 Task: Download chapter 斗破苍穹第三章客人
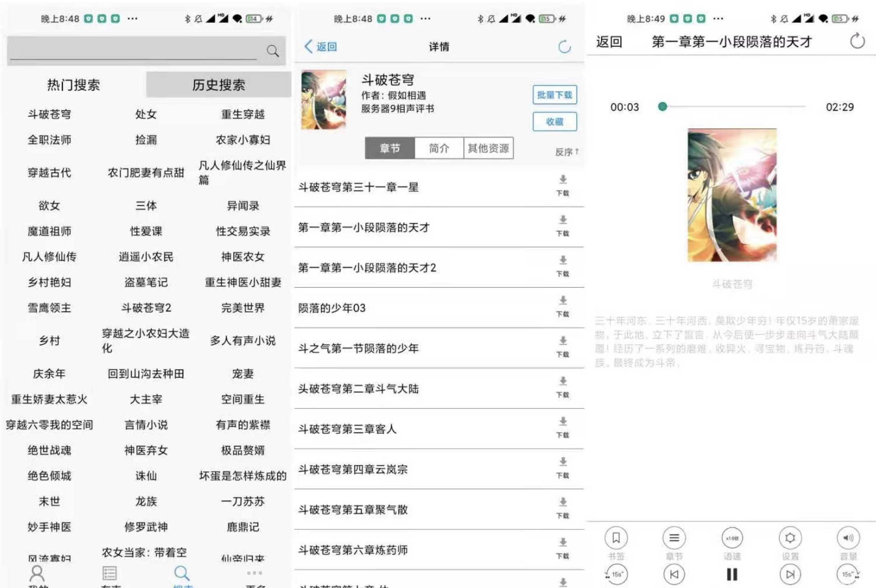tap(563, 427)
